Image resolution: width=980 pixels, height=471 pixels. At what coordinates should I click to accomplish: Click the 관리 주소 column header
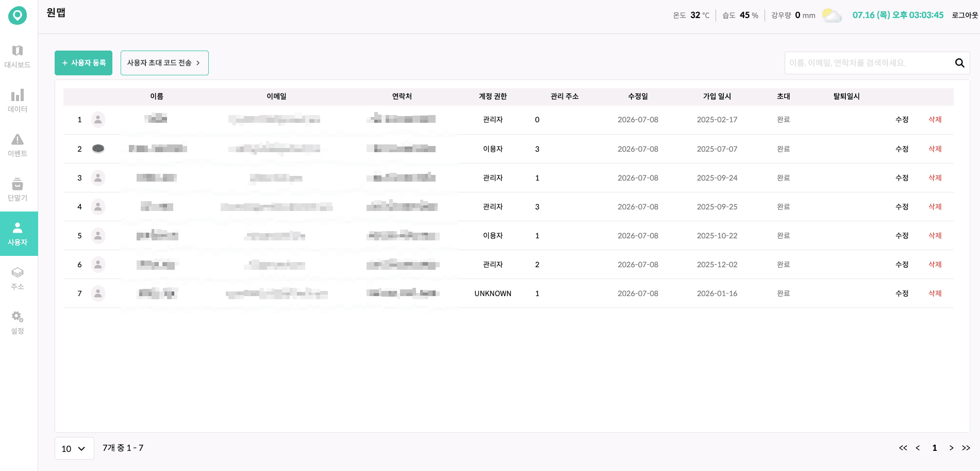point(564,96)
